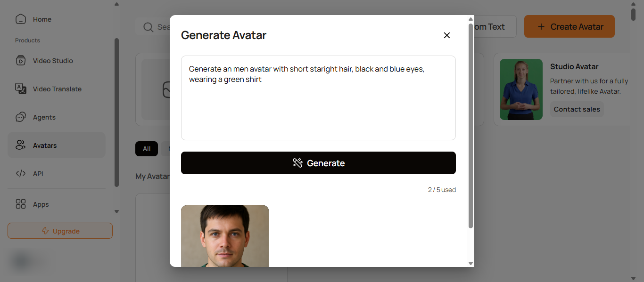Click the dialog scrollbar down arrow
Screen dimensions: 644x282
click(x=471, y=263)
